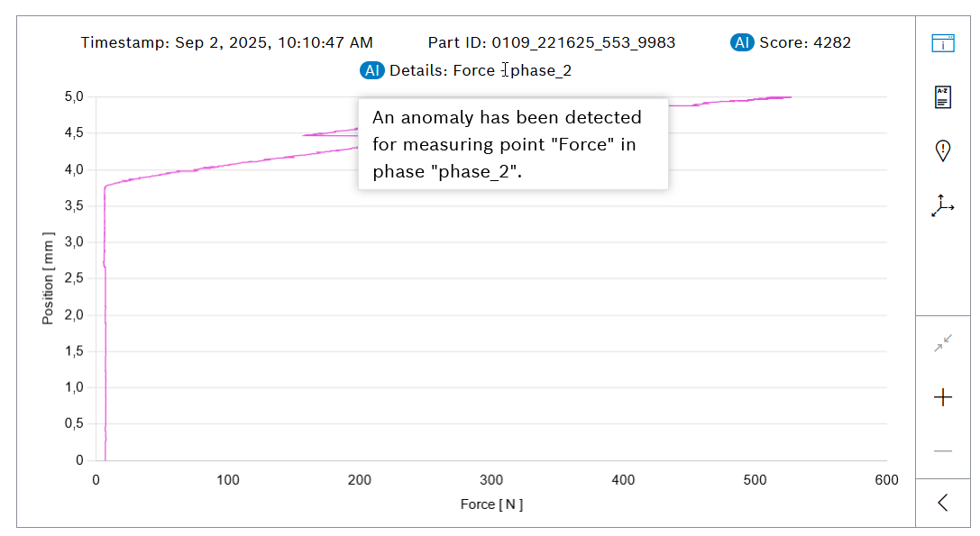Click the 5,0 tick on Position axis
This screenshot has height=536, width=980.
[x=73, y=97]
